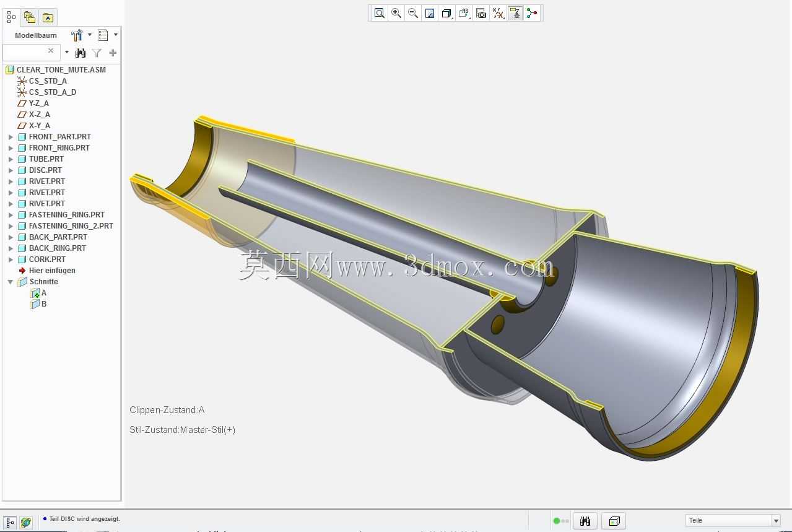Screen dimensions: 792x532
Task: Expand the FASTENING_RING.PRT node
Action: pyautogui.click(x=11, y=215)
